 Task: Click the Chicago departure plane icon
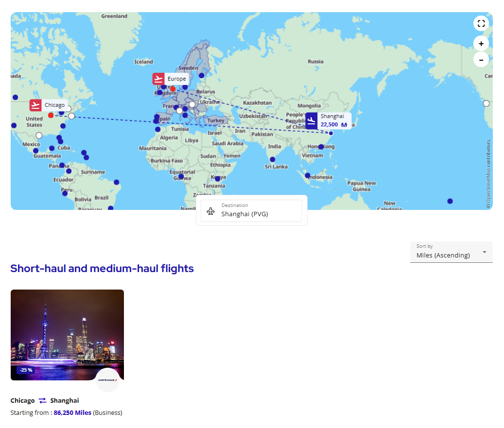click(x=35, y=105)
